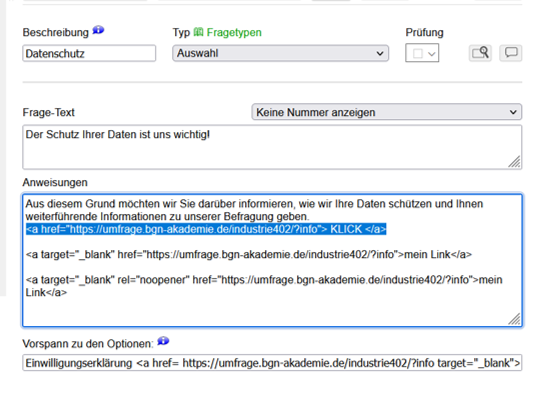Open the Vorspann zu den Optionen info icon
553x393 pixels.
[x=163, y=341]
